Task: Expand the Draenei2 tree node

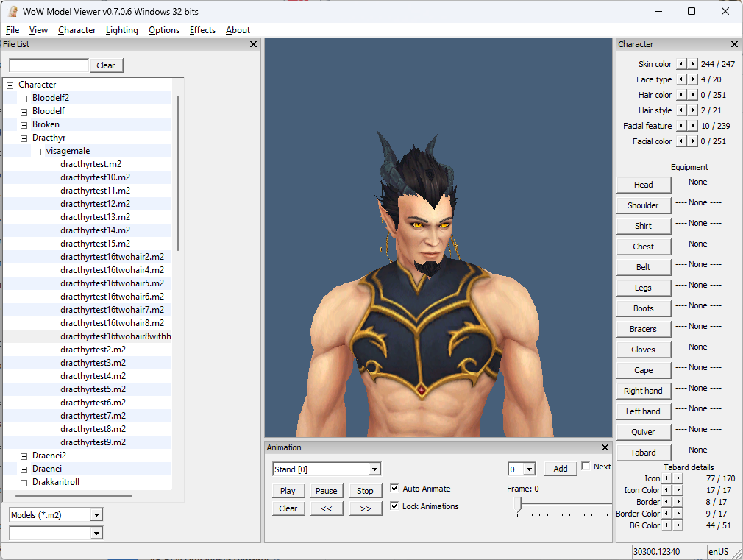Action: pyautogui.click(x=24, y=456)
